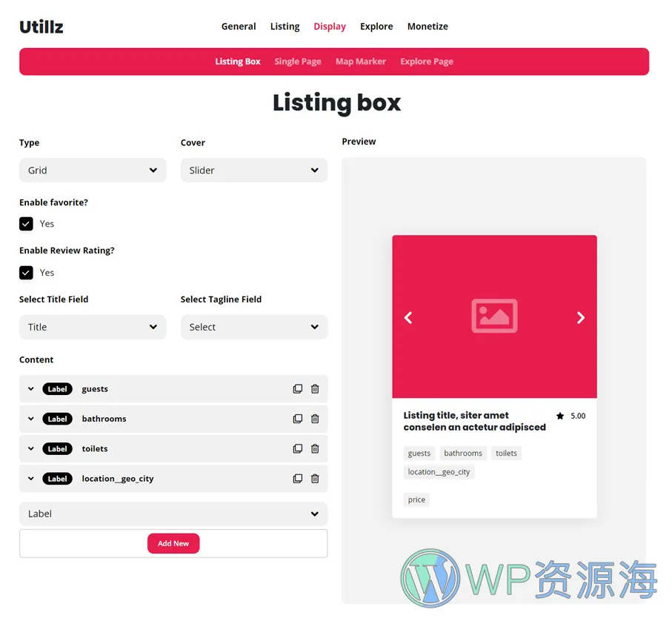Delete the location_geo_city row
The height and width of the screenshot is (624, 672).
tap(315, 479)
